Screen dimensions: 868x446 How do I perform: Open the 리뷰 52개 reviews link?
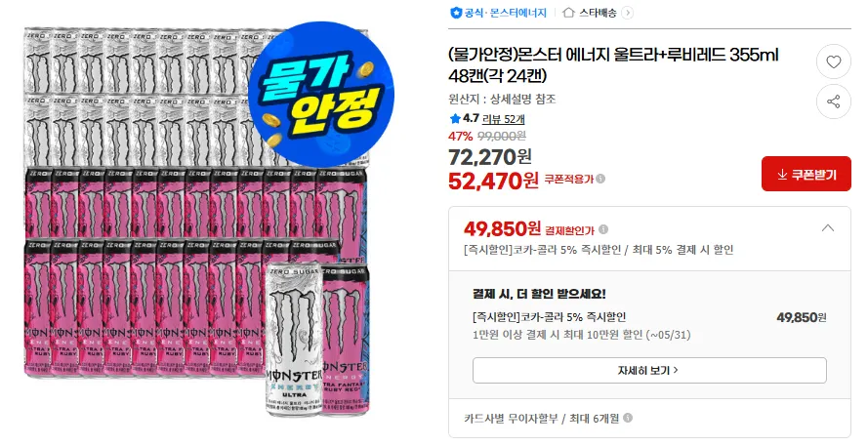(504, 118)
